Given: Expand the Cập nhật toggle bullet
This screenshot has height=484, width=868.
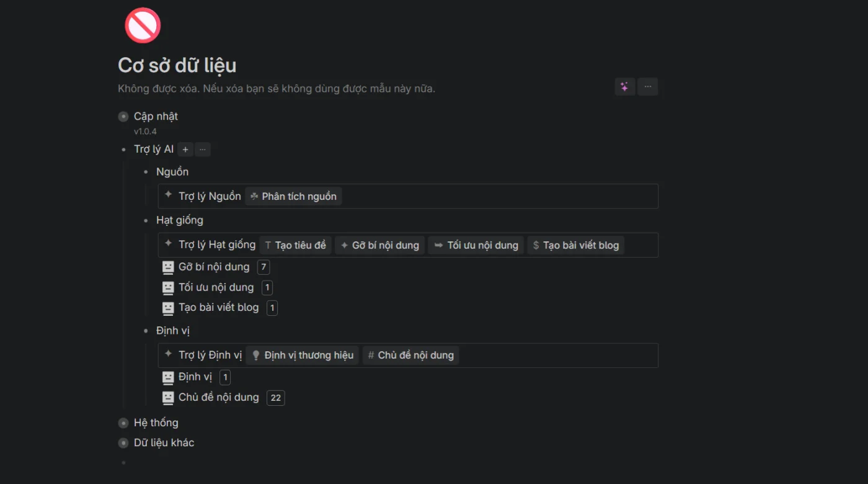Looking at the screenshot, I should pyautogui.click(x=123, y=116).
